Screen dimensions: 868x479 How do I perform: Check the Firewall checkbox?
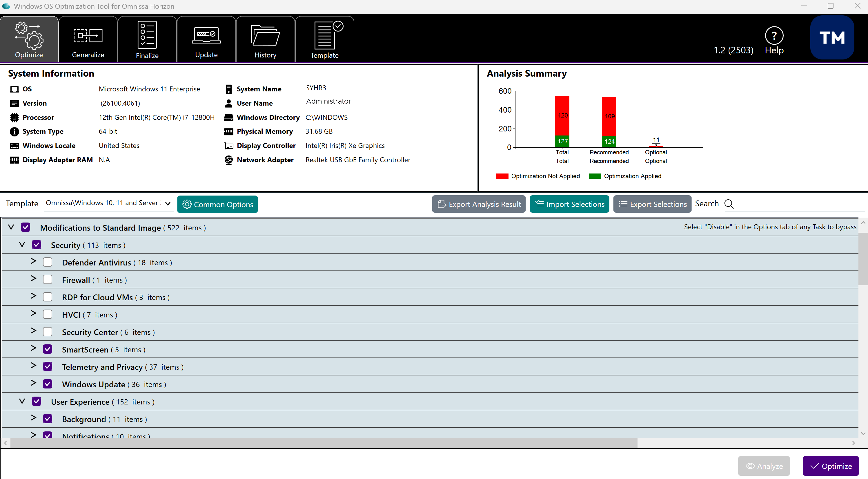pyautogui.click(x=48, y=280)
